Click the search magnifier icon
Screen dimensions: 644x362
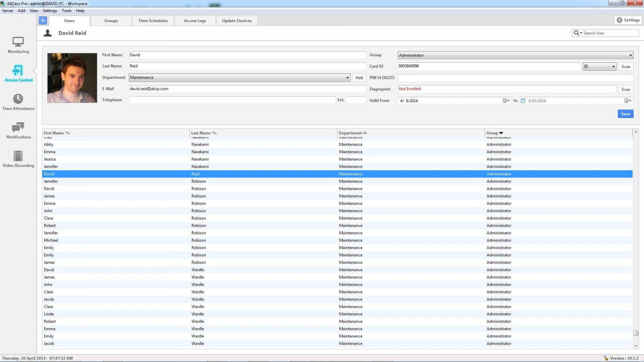(x=576, y=33)
